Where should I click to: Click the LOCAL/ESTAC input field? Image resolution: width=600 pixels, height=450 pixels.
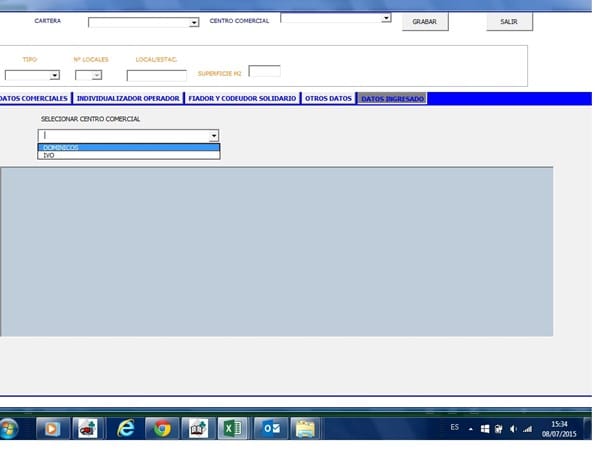coord(157,75)
